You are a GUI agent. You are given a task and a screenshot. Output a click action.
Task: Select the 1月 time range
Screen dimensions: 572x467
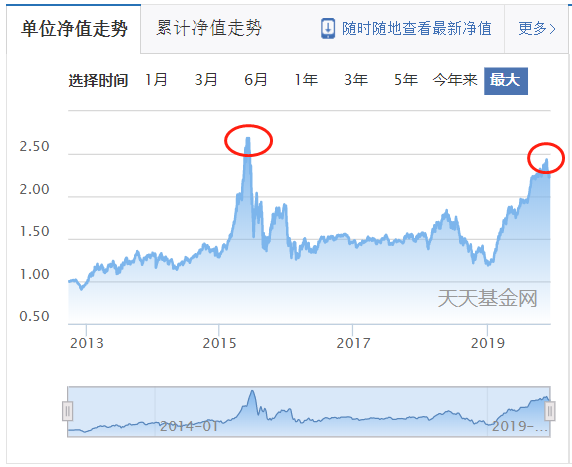(156, 80)
